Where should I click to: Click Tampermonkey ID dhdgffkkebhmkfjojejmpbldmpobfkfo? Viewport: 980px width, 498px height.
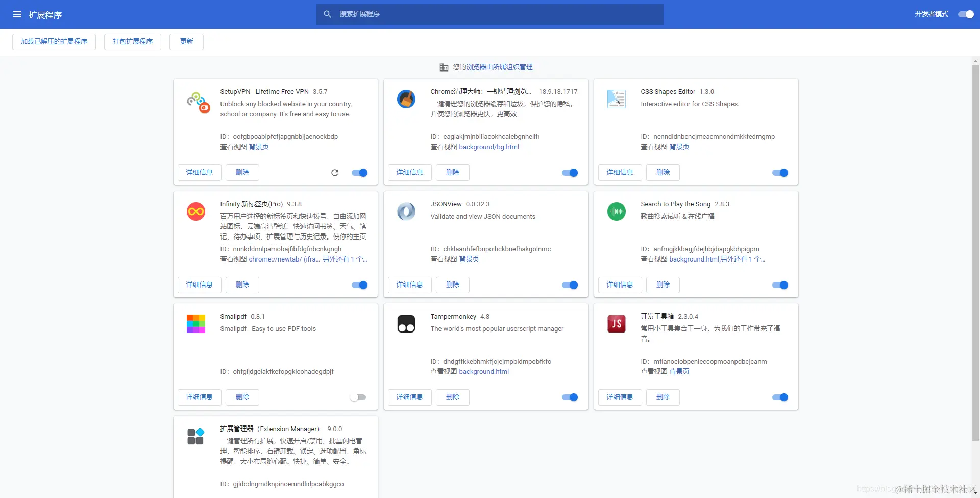[497, 362]
